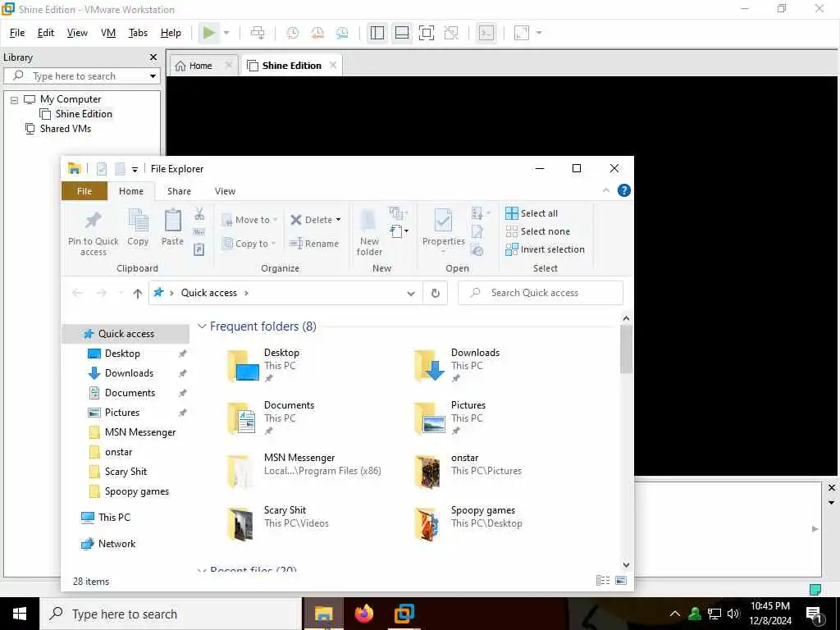Open VMware File menu
This screenshot has width=840, height=630.
pos(17,33)
